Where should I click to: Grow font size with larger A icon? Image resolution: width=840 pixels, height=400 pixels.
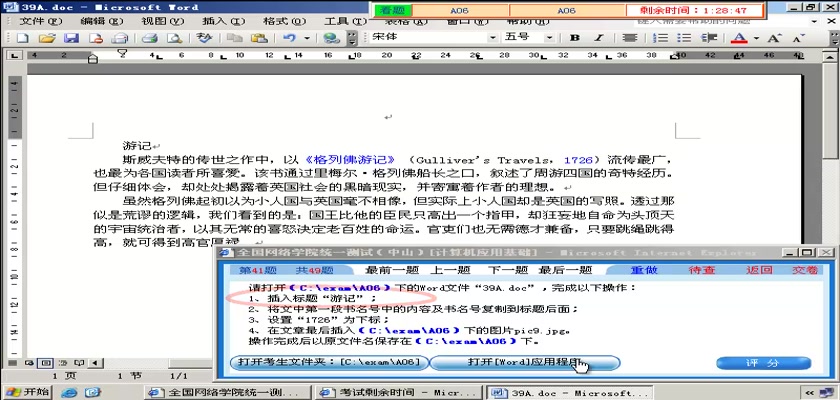775,38
